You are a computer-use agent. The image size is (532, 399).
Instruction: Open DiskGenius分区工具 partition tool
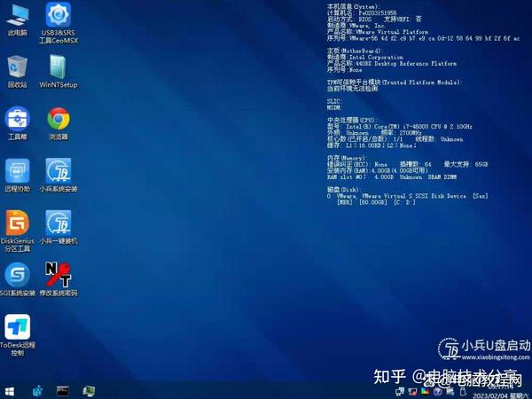[x=18, y=231]
